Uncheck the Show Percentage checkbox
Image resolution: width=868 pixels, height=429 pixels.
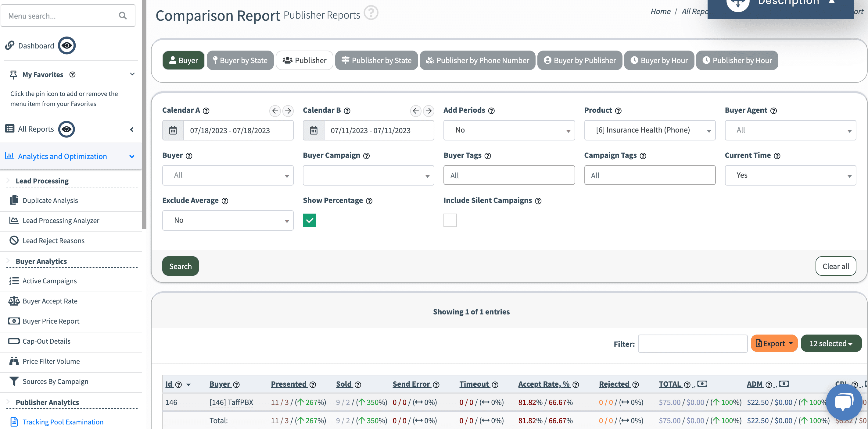click(x=309, y=220)
